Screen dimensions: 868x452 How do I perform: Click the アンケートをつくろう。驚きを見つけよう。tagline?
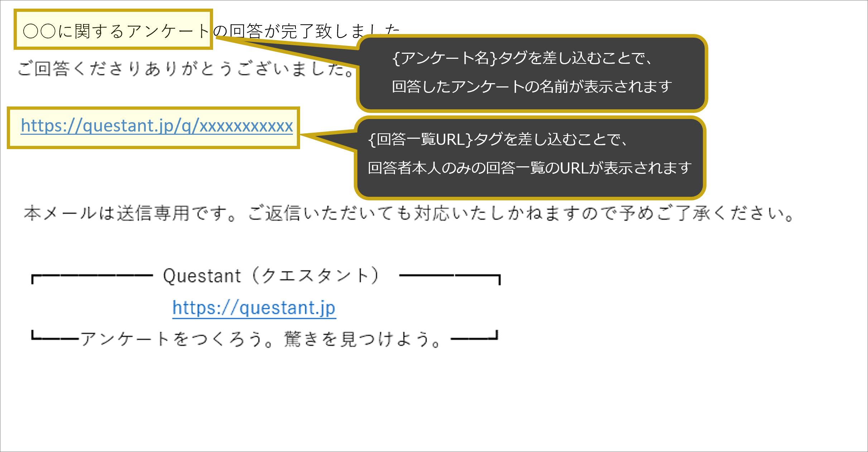260,339
